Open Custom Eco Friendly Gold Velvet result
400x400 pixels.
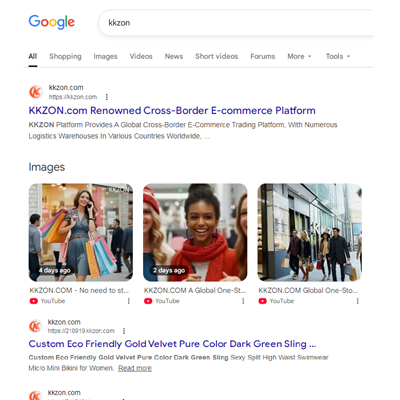pyautogui.click(x=172, y=344)
